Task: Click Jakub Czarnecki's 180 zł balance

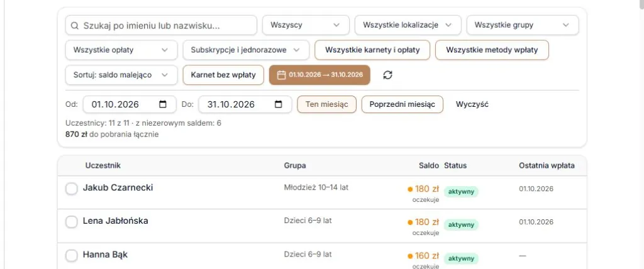Action: pos(427,189)
